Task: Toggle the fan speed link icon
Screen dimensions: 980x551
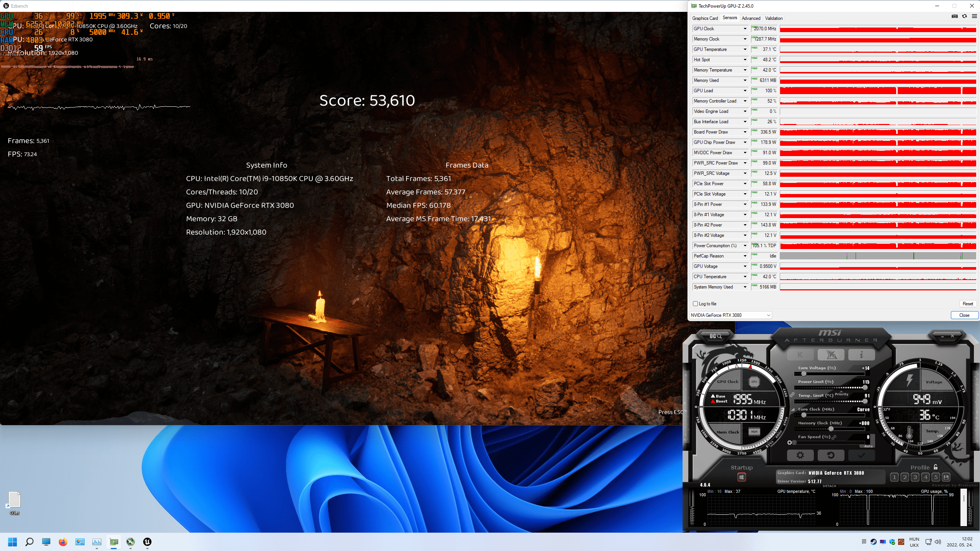Action: pos(834,437)
